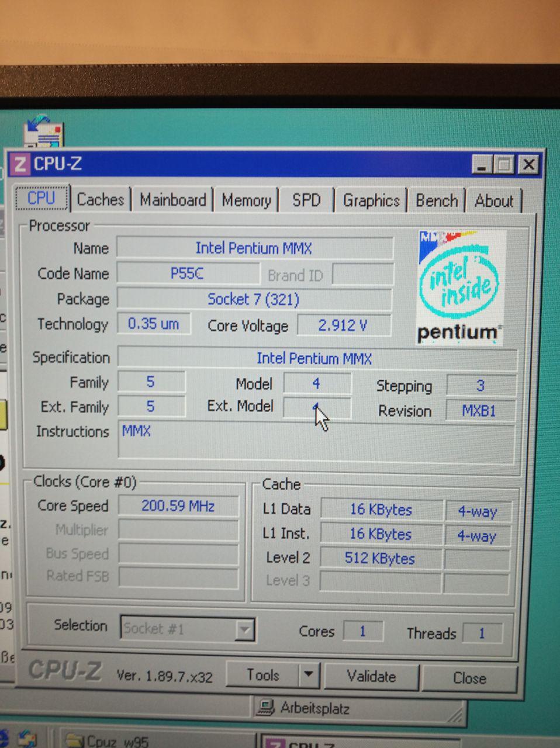Click the Cores count field
Screen dimensions: 560x748
click(362, 632)
